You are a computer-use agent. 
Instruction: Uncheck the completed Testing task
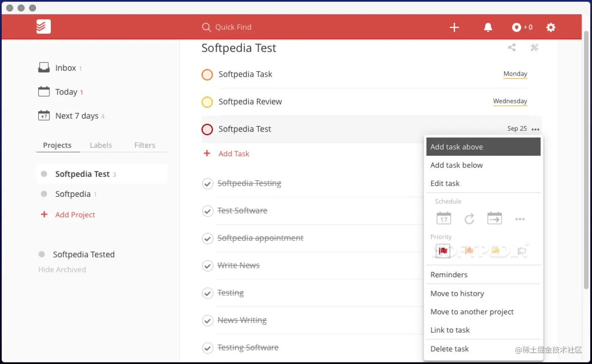[208, 293]
